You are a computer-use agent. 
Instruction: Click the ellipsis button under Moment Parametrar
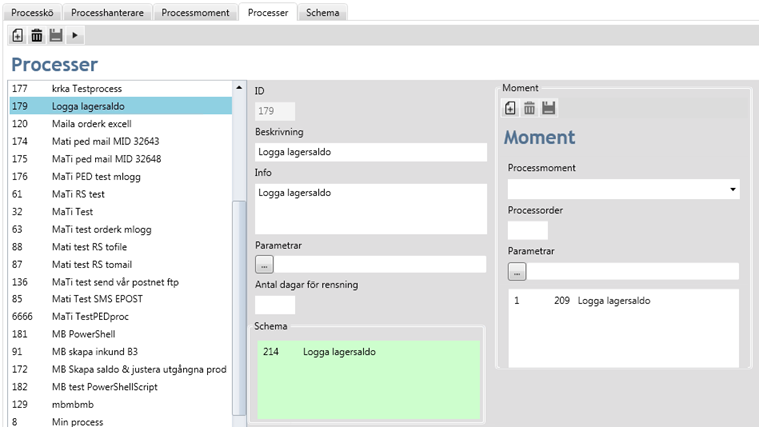click(516, 271)
